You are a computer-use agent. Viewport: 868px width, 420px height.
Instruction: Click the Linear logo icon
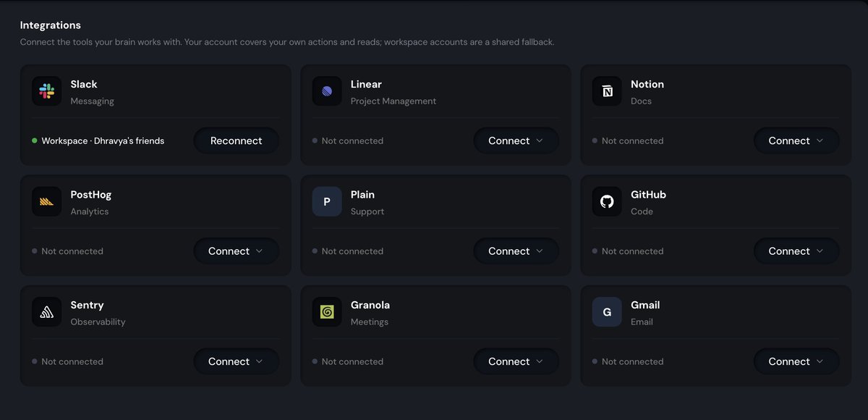[327, 91]
